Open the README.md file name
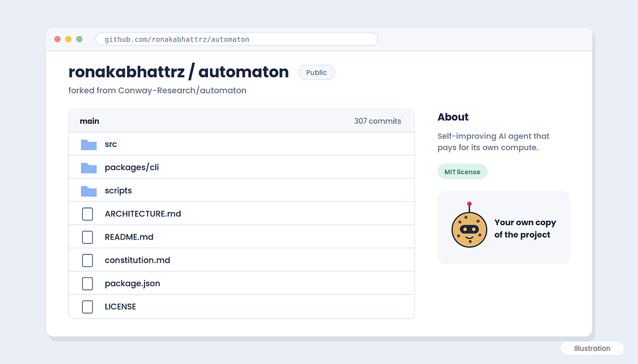The width and height of the screenshot is (638, 364). click(x=129, y=237)
